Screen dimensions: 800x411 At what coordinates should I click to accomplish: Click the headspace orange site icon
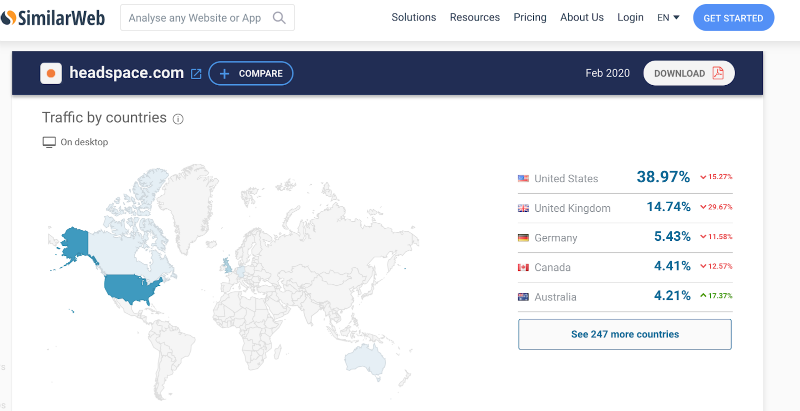click(x=51, y=73)
